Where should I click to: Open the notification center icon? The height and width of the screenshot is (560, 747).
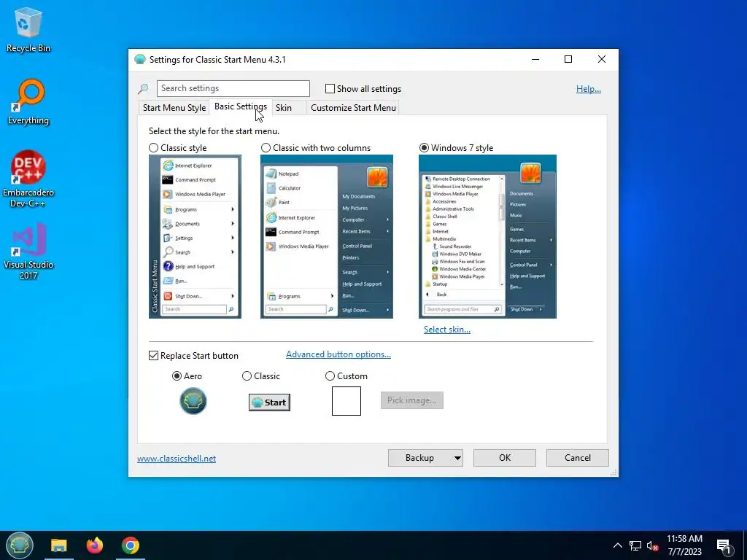724,546
